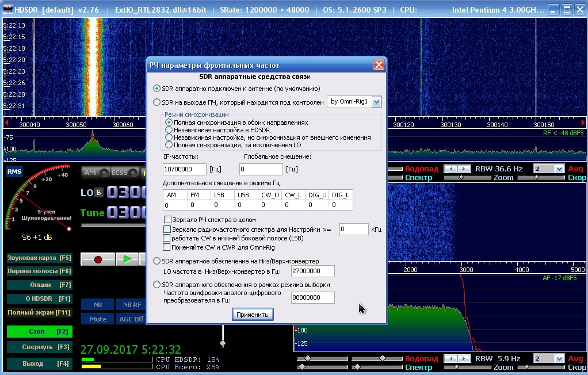Toggle the LO B selector button

[x=99, y=193]
